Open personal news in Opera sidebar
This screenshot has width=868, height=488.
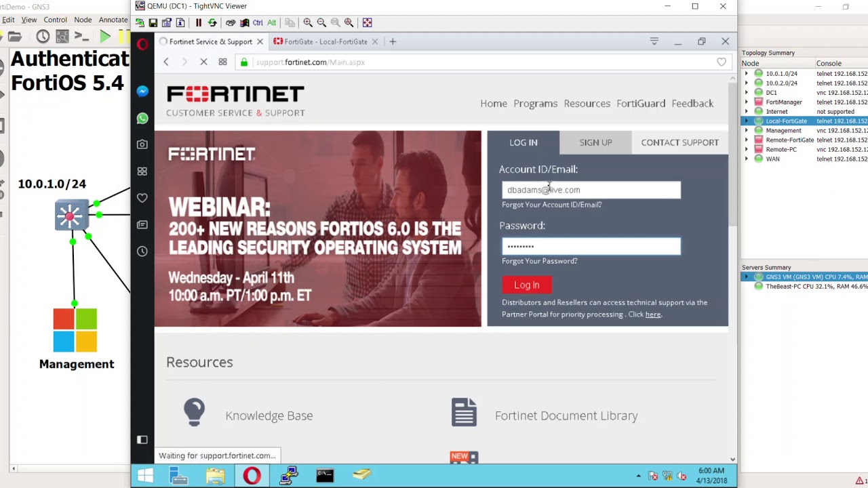click(x=142, y=224)
